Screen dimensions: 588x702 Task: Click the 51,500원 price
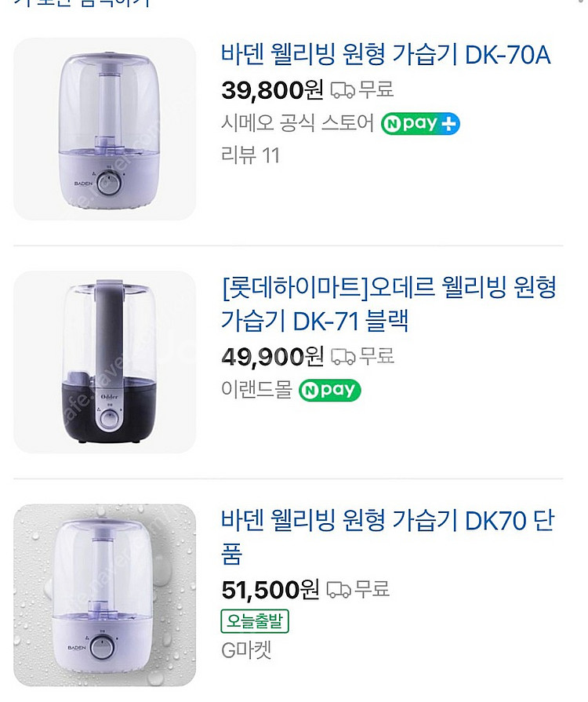(270, 589)
